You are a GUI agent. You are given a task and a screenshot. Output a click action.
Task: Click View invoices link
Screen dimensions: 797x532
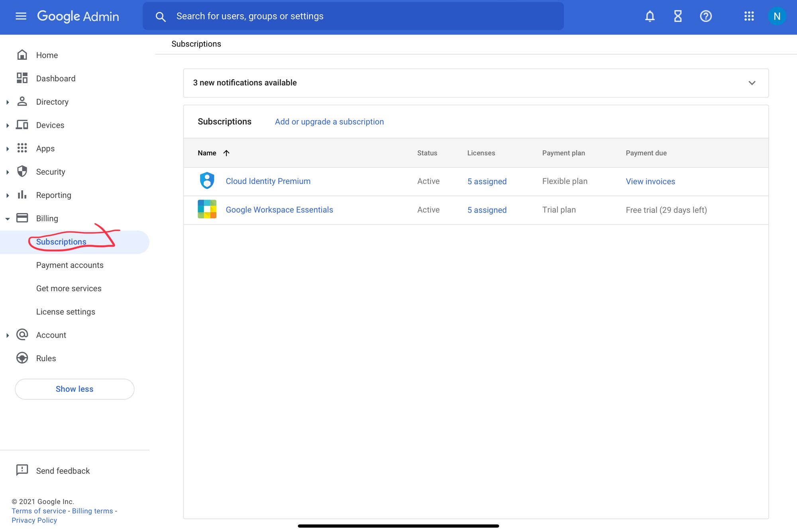pyautogui.click(x=650, y=182)
